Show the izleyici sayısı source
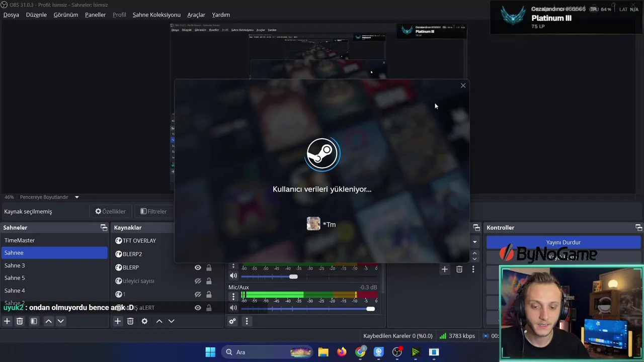Screen dimensions: 644x362 198,281
